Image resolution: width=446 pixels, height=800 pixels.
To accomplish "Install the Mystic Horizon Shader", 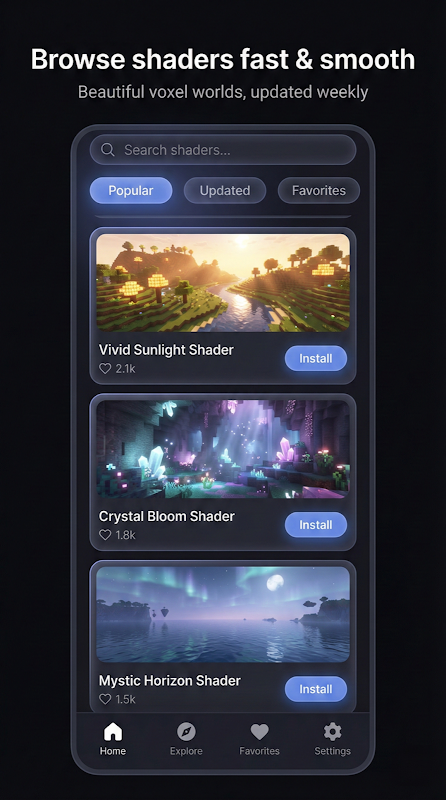I will (316, 689).
